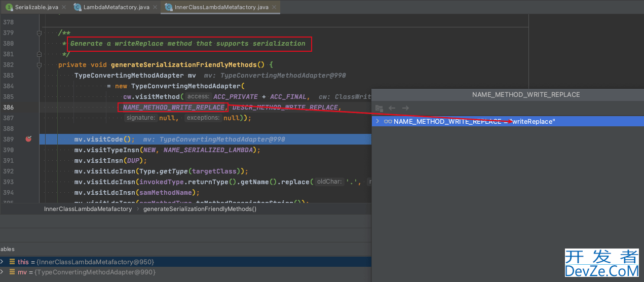Expand the 'mv' variable node
The width and height of the screenshot is (644, 282).
[2, 272]
